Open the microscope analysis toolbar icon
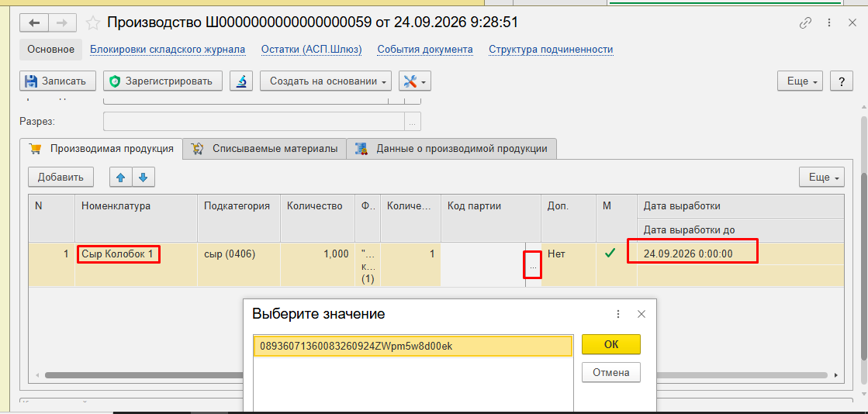 coord(241,81)
